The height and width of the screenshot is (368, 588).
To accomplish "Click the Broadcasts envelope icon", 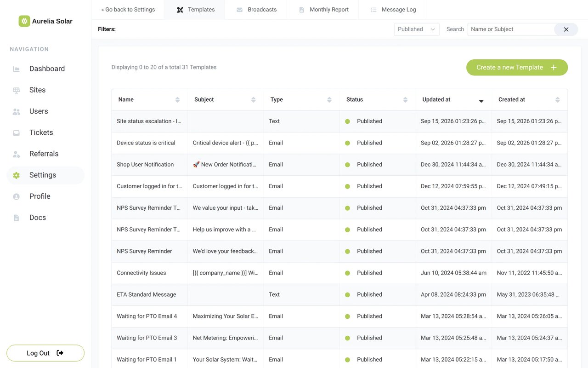I will [x=239, y=10].
